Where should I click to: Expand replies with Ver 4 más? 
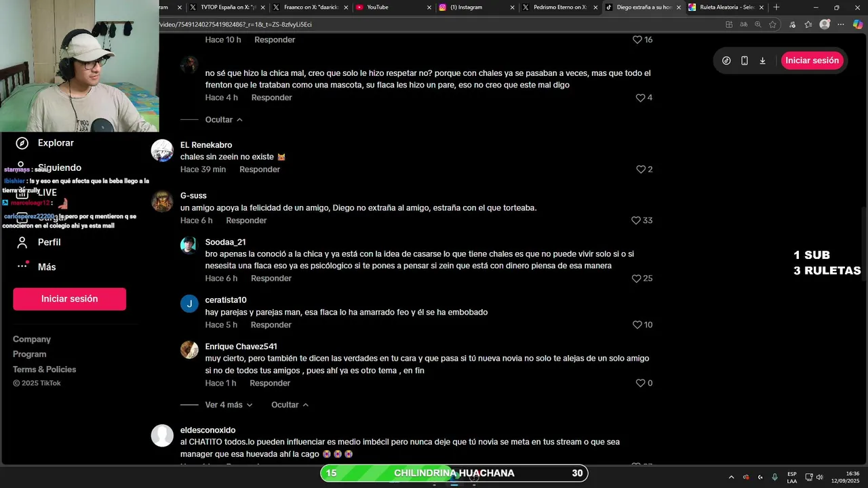[x=229, y=405]
